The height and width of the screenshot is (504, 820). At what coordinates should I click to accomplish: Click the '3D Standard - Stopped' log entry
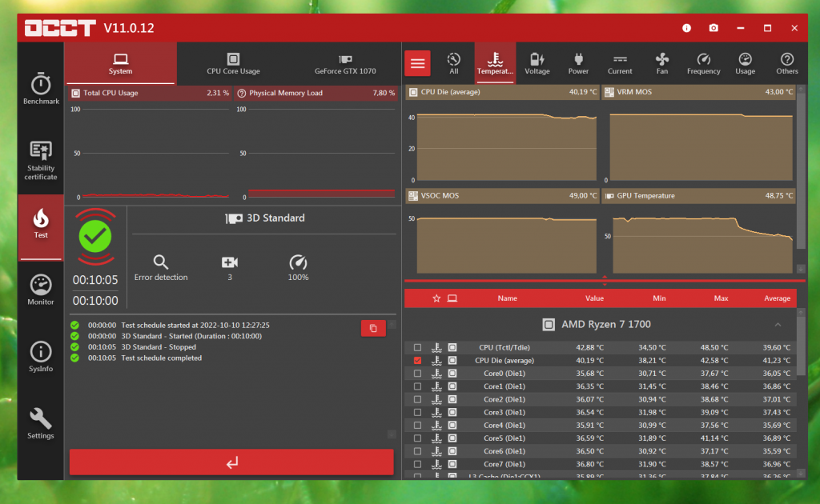point(159,346)
